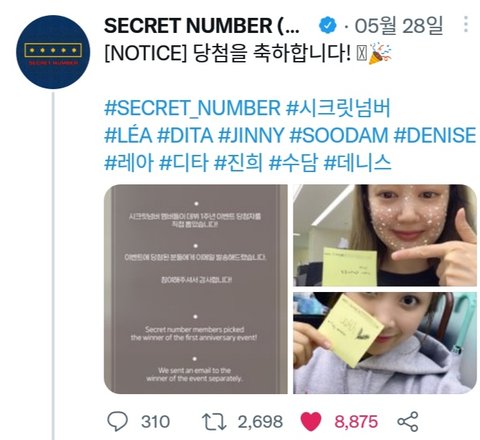This screenshot has height=440, width=480.
Task: Unlike the tweet via the red heart
Action: (x=311, y=422)
